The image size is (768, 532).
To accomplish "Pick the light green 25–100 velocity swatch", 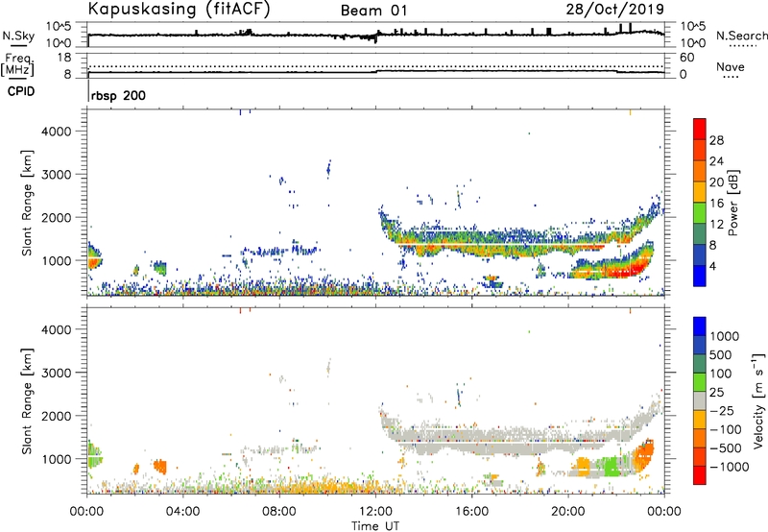I will [700, 382].
